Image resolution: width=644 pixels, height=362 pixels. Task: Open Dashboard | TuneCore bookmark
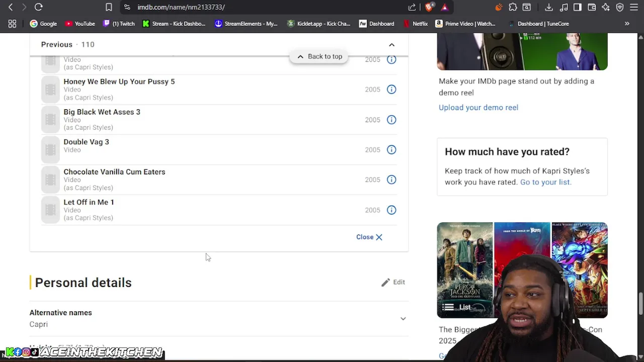point(538,24)
